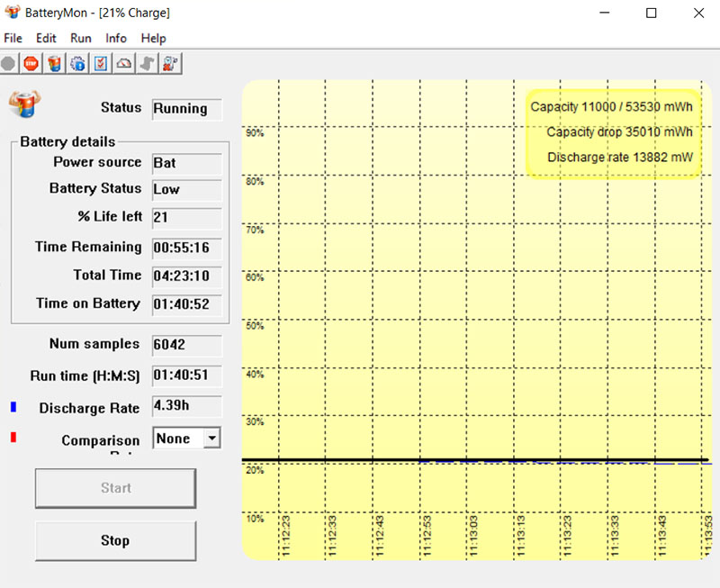Open the Run menu

81,39
